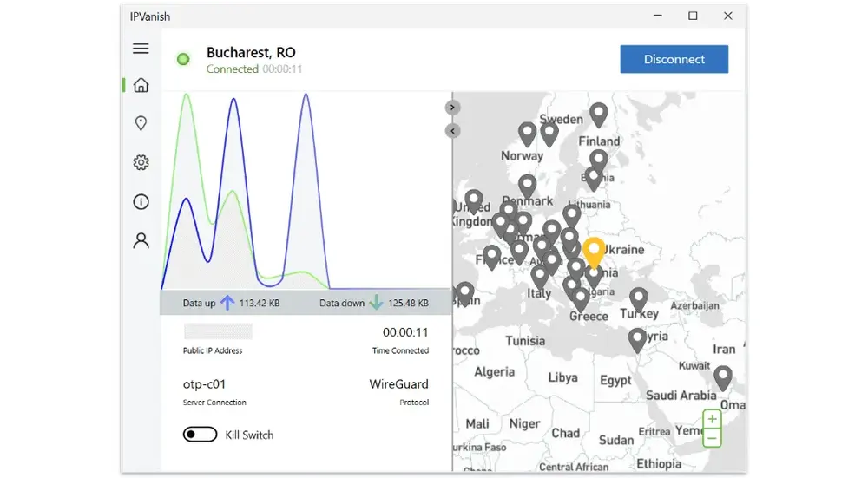868x478 pixels.
Task: Click the Bucharest, RO location title
Action: point(252,53)
